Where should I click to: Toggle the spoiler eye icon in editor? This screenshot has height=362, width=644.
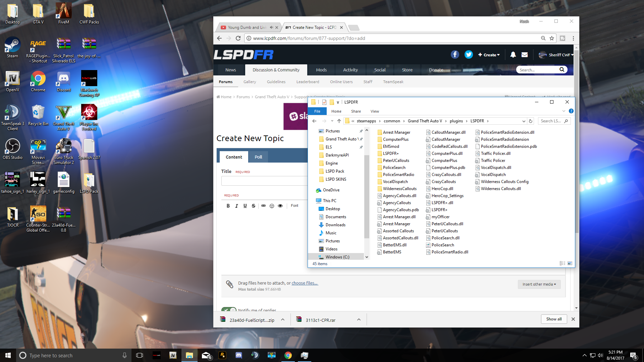pos(280,206)
